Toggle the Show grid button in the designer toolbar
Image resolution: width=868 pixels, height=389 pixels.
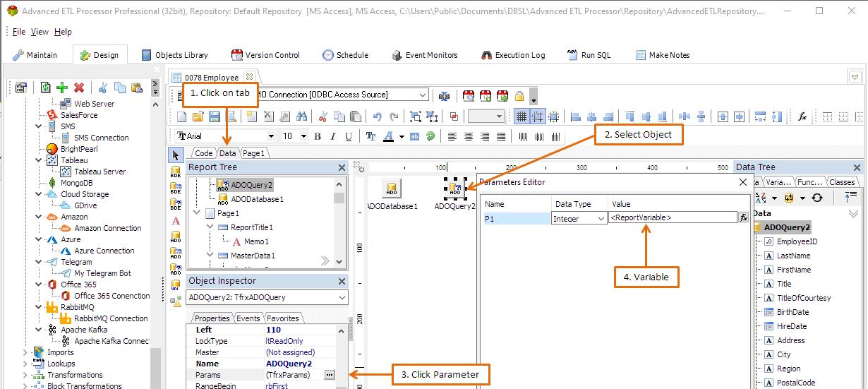(522, 116)
